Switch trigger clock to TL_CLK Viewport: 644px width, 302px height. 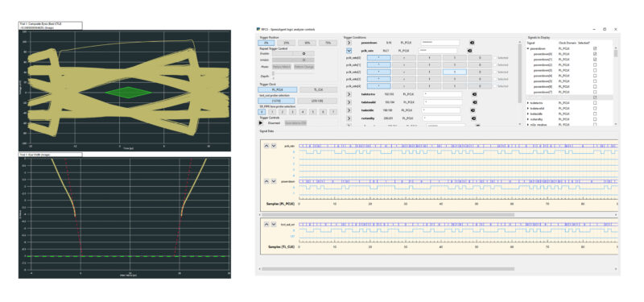(x=318, y=89)
